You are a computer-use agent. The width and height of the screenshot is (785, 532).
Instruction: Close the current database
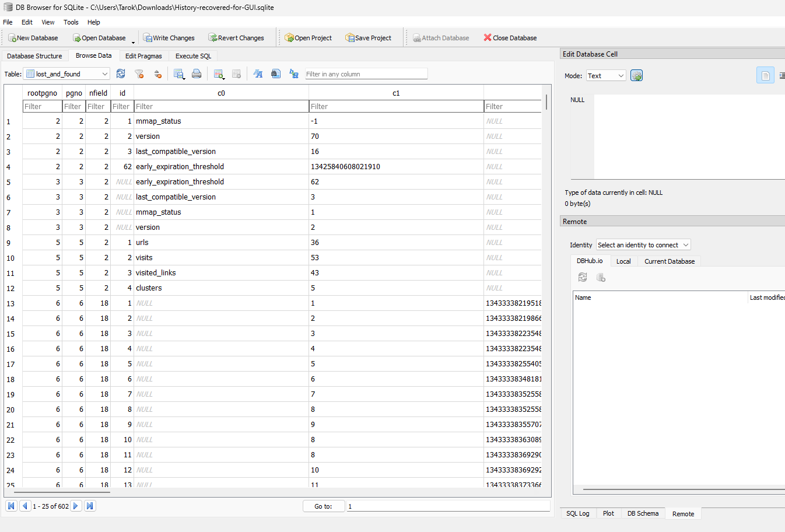510,38
